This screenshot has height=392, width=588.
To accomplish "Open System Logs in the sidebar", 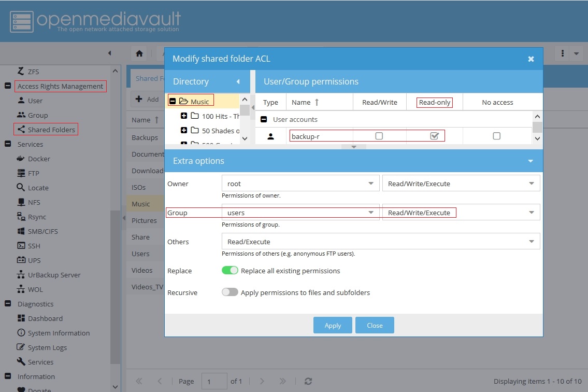I will click(x=47, y=347).
